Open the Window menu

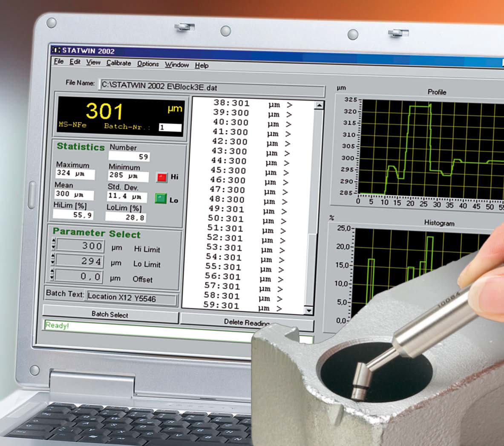click(x=177, y=65)
